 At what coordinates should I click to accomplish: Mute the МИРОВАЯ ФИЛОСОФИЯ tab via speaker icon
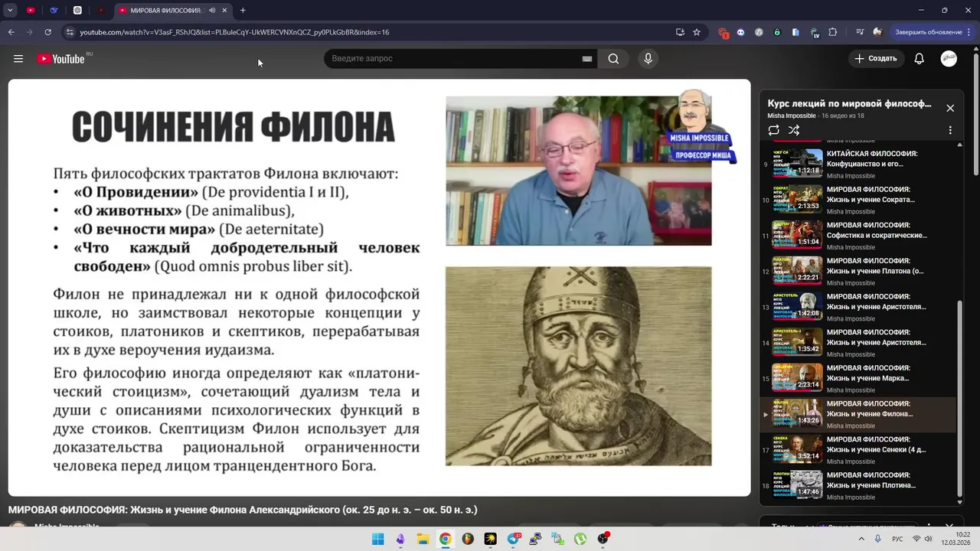tap(212, 11)
